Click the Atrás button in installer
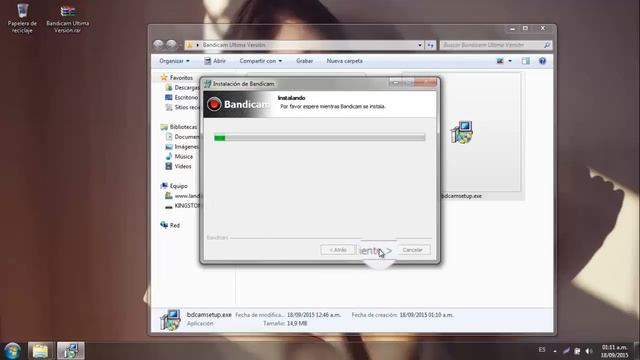Viewport: 640px width, 360px height. point(338,250)
